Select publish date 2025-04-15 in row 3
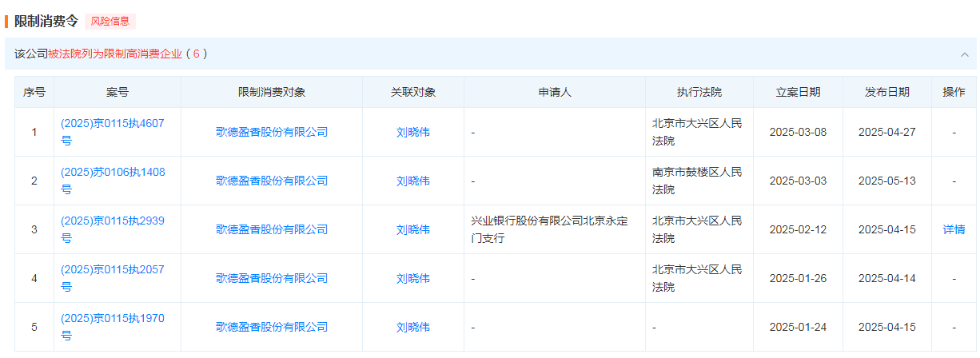The height and width of the screenshot is (358, 980). [x=887, y=229]
